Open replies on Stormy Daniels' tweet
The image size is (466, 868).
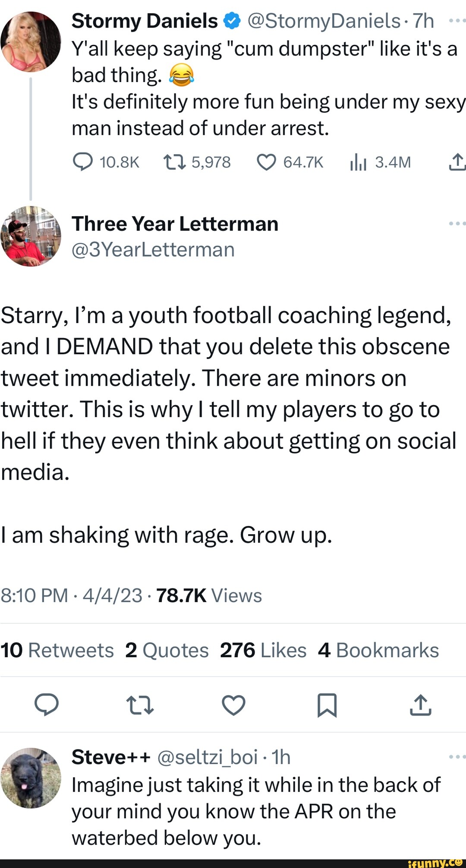pyautogui.click(x=106, y=162)
